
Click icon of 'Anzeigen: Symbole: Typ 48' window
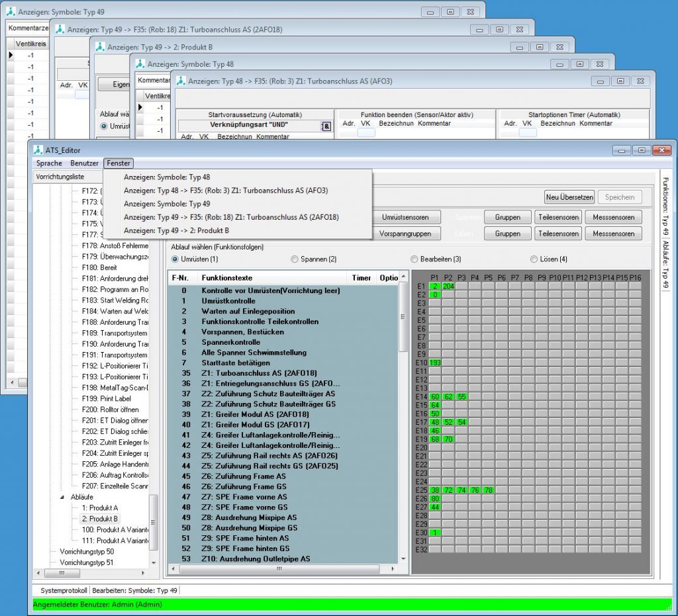[140, 64]
